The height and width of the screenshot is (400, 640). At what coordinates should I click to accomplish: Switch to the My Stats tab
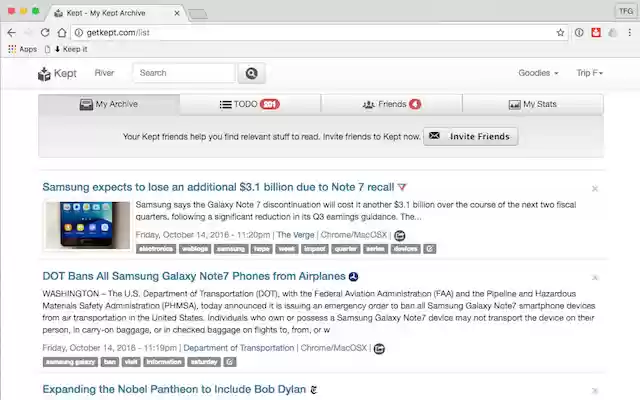point(533,104)
